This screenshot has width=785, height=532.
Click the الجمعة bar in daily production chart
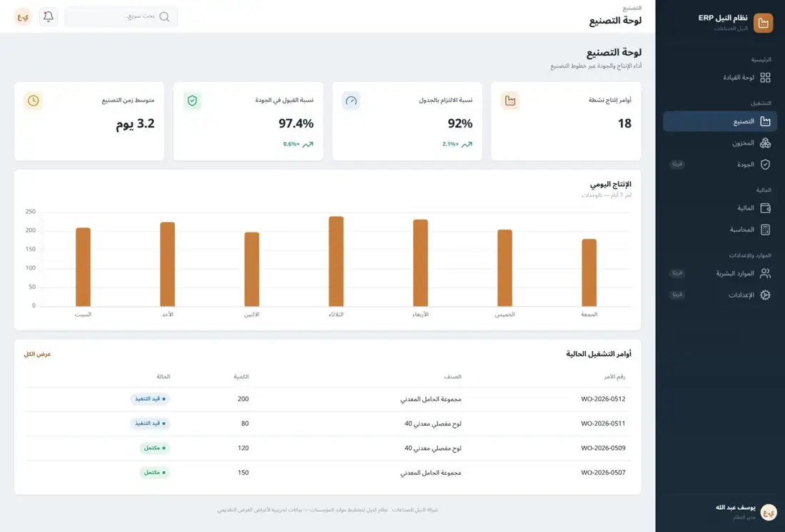589,272
